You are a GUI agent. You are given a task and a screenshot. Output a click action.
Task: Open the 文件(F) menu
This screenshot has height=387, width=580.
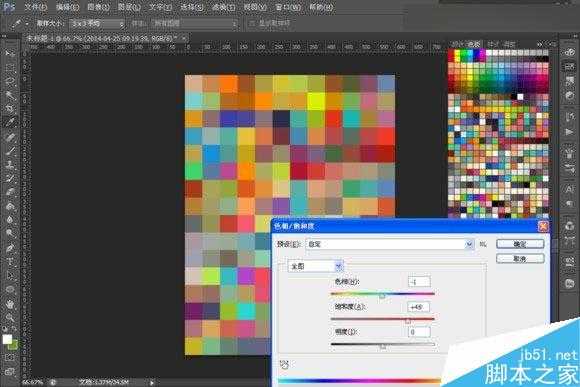point(36,7)
